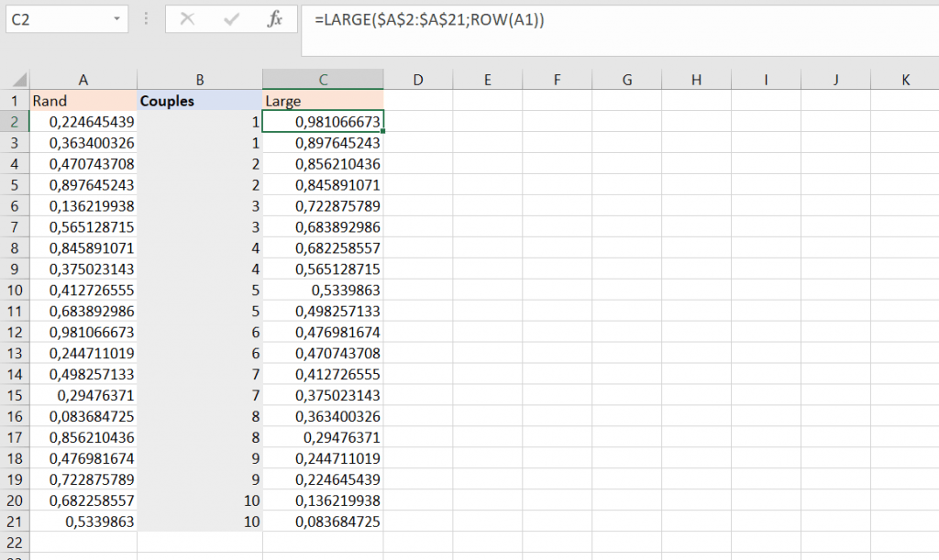Click the Enter checkmark icon in formula bar
The image size is (939, 560).
(x=231, y=19)
